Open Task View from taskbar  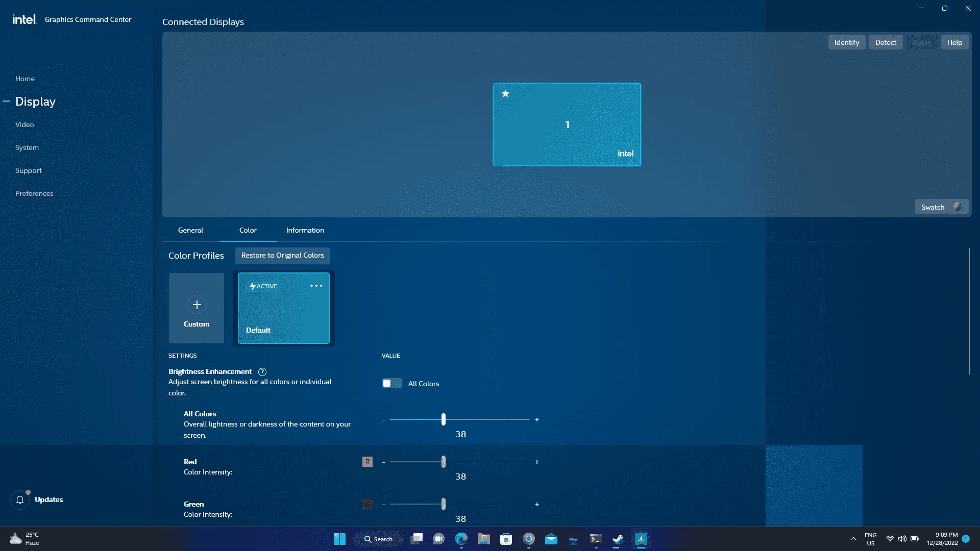click(x=417, y=539)
